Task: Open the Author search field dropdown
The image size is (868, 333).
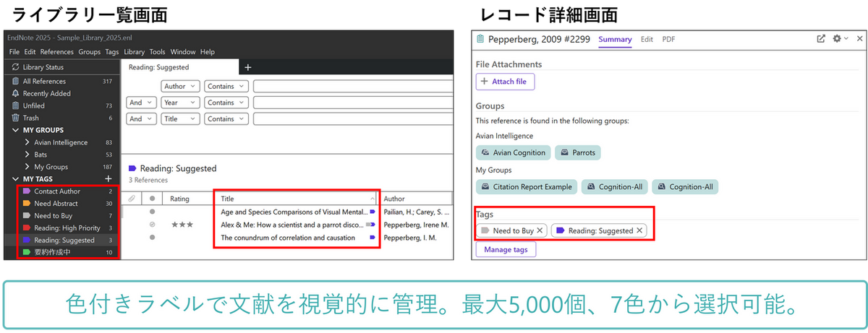Action: tap(180, 86)
